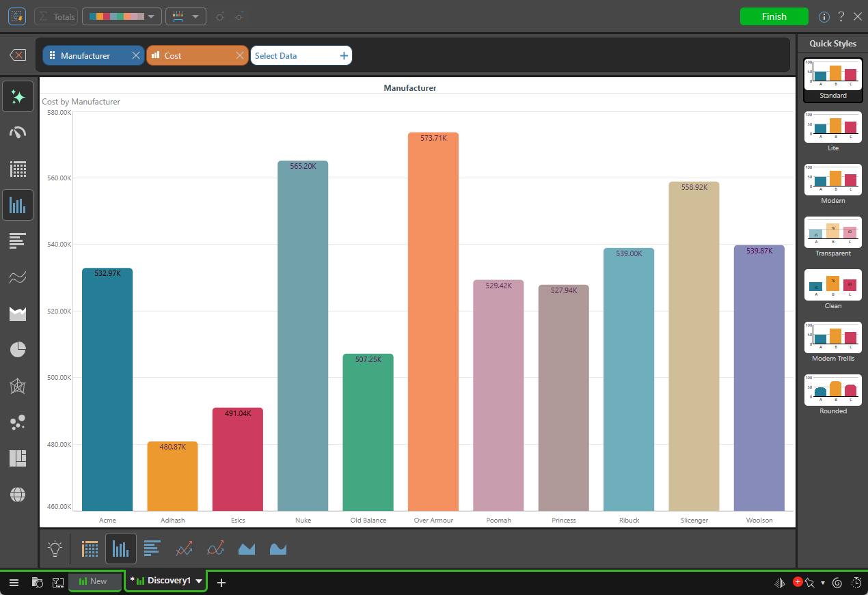The width and height of the screenshot is (868, 595).
Task: Click the timer clock icon
Action: (x=856, y=582)
